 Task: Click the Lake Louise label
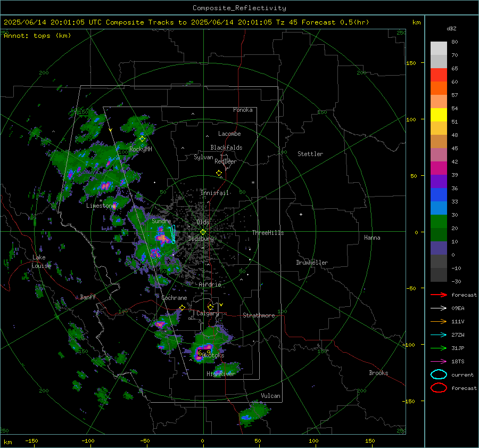41,262
